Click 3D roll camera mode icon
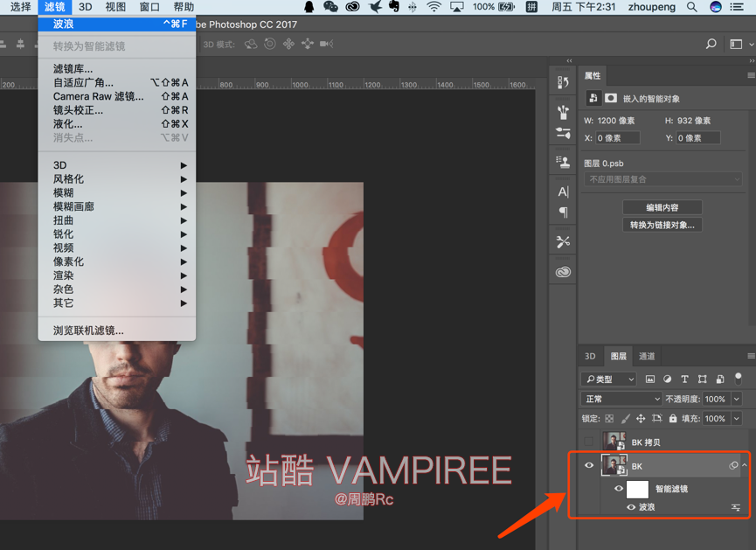Viewport: 756px width, 550px height. (270, 44)
